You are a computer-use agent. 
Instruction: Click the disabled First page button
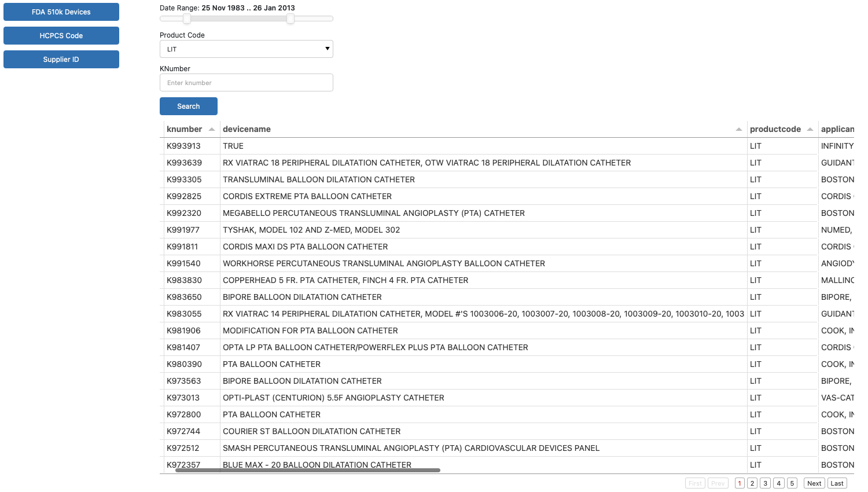[695, 483]
